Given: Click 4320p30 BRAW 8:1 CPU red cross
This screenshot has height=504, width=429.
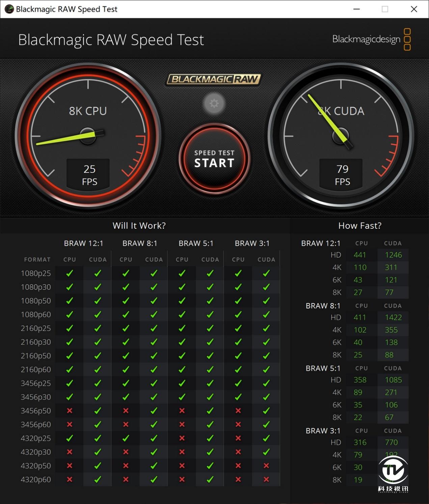Looking at the screenshot, I should click(x=126, y=452).
